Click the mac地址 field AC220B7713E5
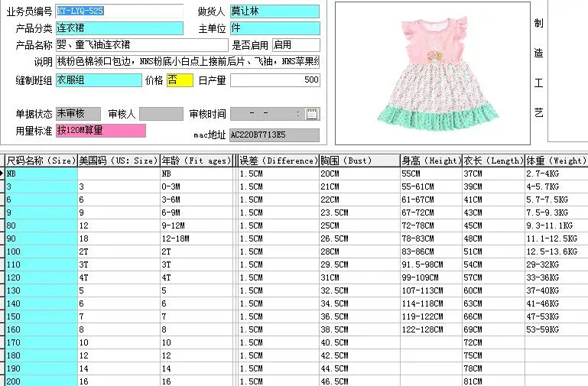The width and height of the screenshot is (588, 386). 275,135
